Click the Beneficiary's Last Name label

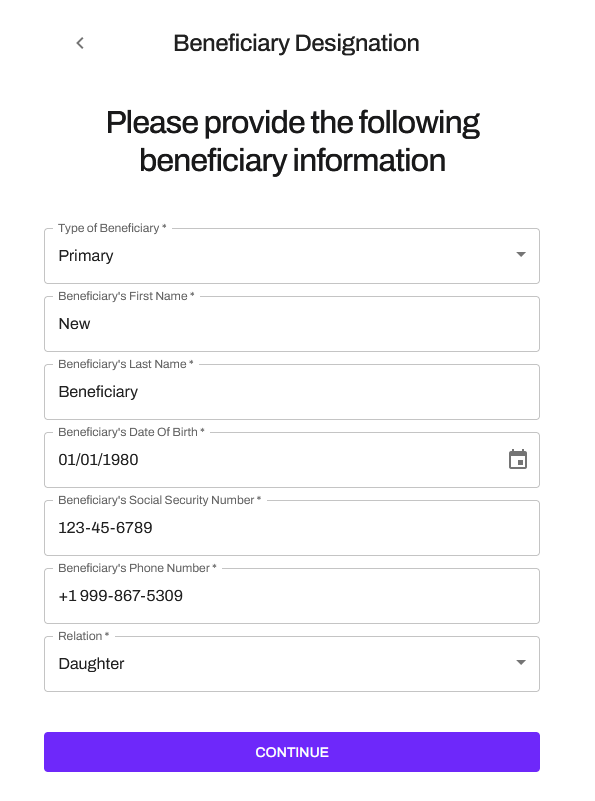[125, 364]
